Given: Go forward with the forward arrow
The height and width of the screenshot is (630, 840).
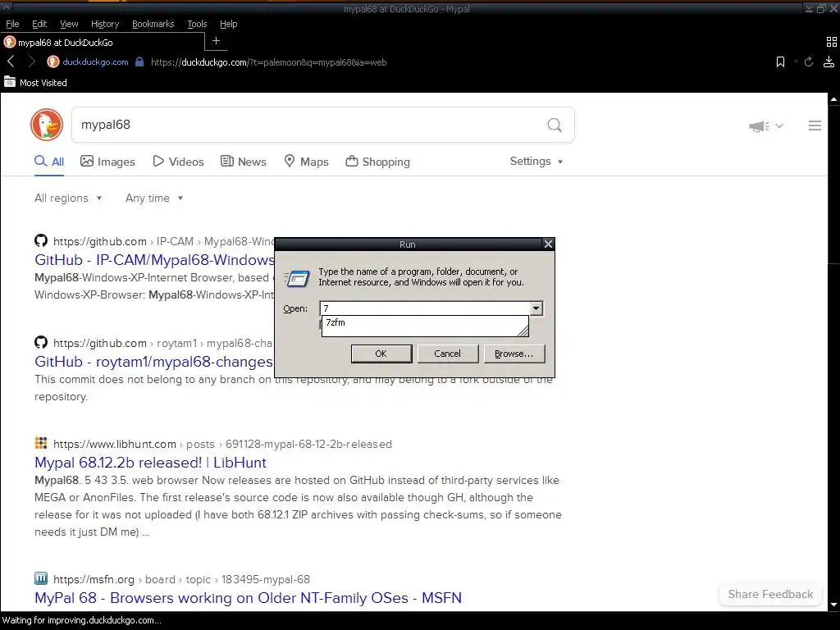Looking at the screenshot, I should [32, 62].
